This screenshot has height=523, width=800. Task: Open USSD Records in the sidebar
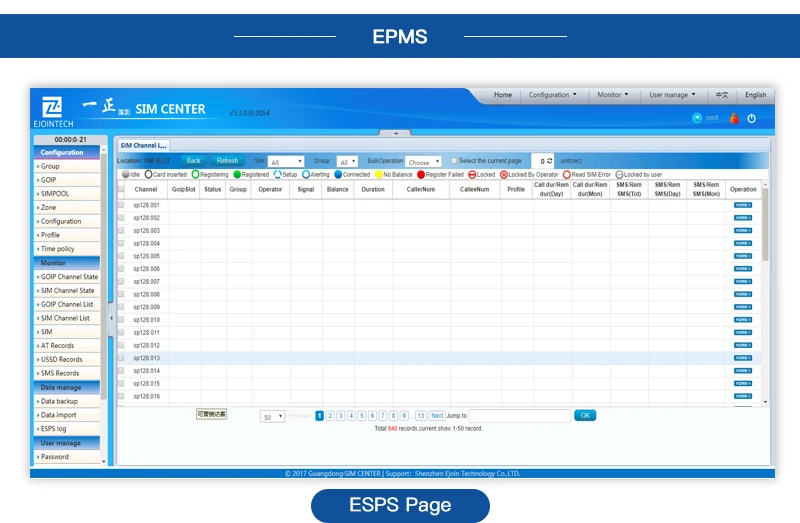pos(67,359)
